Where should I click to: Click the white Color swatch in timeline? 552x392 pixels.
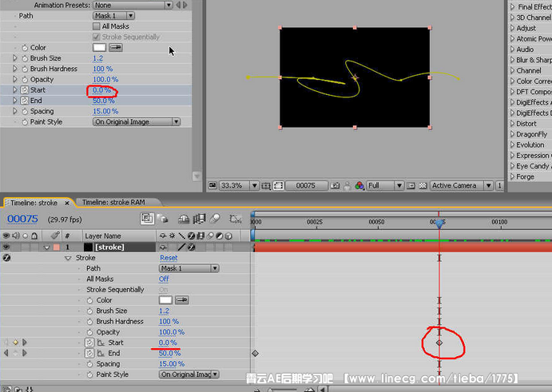(165, 300)
